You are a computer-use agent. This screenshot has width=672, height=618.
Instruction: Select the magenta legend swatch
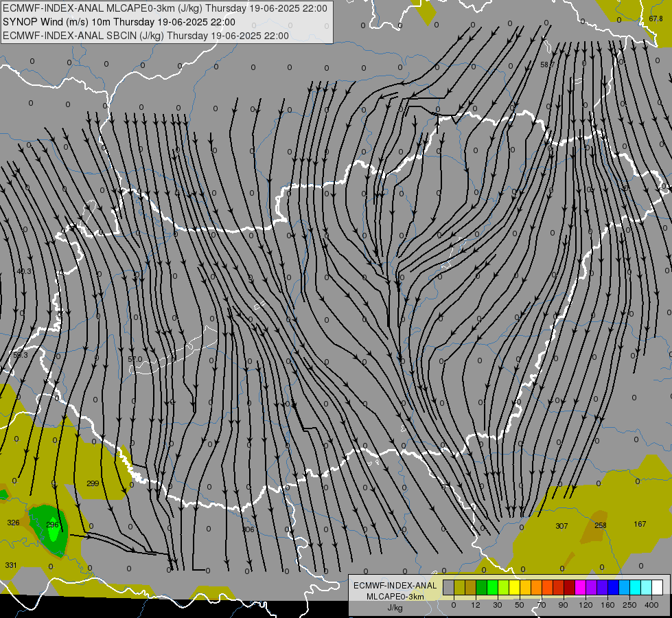point(581,587)
